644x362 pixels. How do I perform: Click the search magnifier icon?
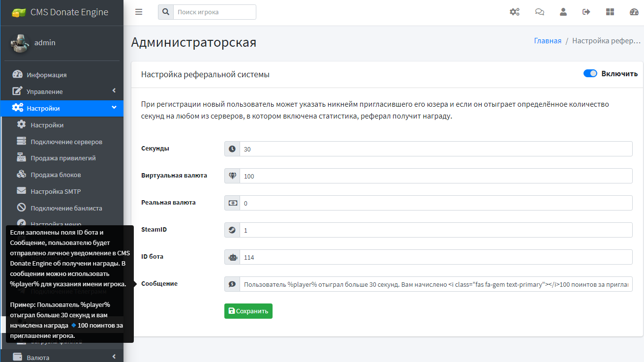tap(166, 12)
